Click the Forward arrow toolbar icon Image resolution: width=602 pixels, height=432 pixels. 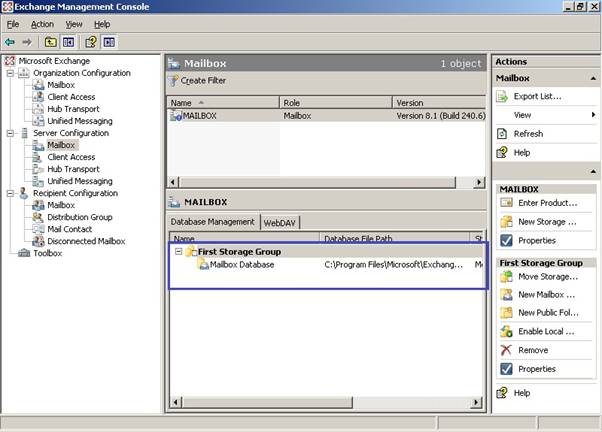[x=27, y=42]
